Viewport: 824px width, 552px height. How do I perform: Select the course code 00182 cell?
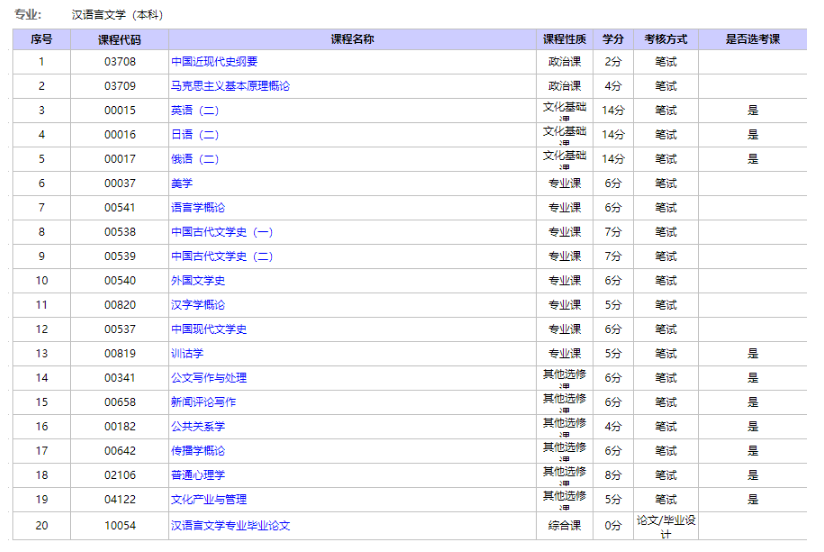tap(120, 426)
